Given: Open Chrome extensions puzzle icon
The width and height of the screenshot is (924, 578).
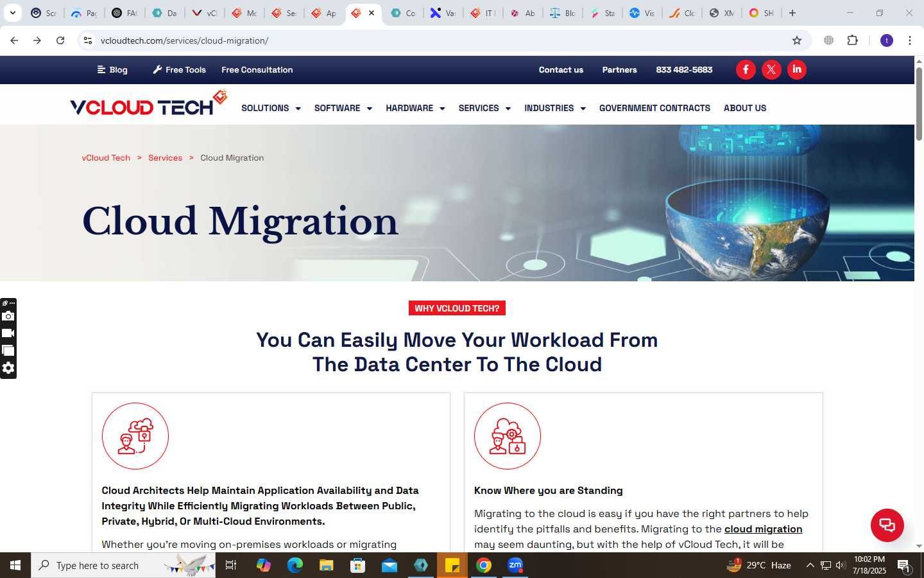Looking at the screenshot, I should click(x=853, y=40).
